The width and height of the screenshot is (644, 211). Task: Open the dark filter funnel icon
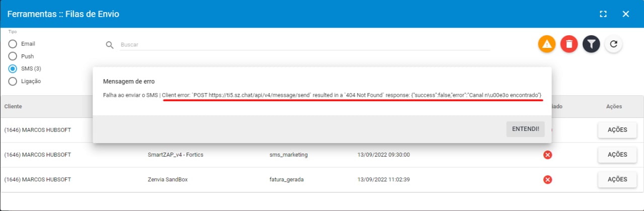[591, 44]
